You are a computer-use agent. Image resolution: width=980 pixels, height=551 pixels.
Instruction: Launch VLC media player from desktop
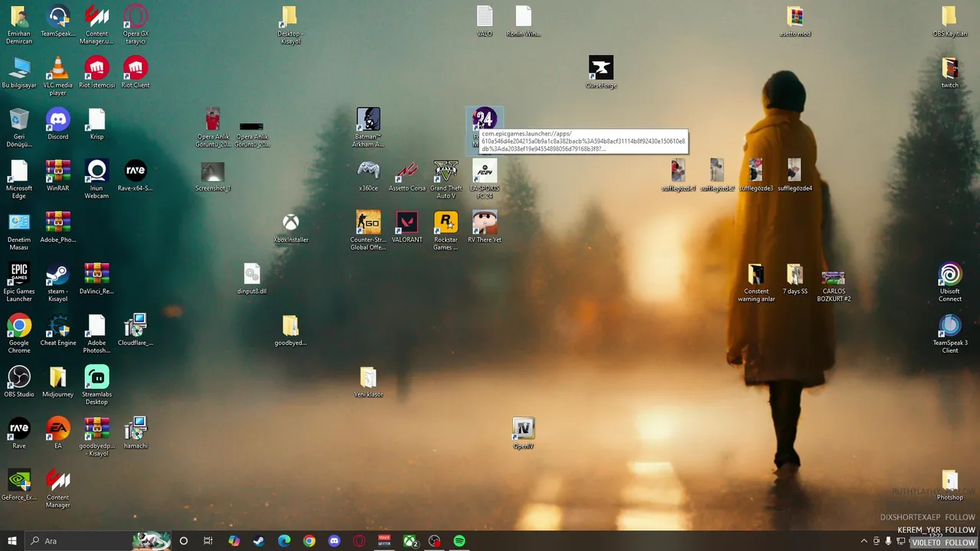click(57, 77)
